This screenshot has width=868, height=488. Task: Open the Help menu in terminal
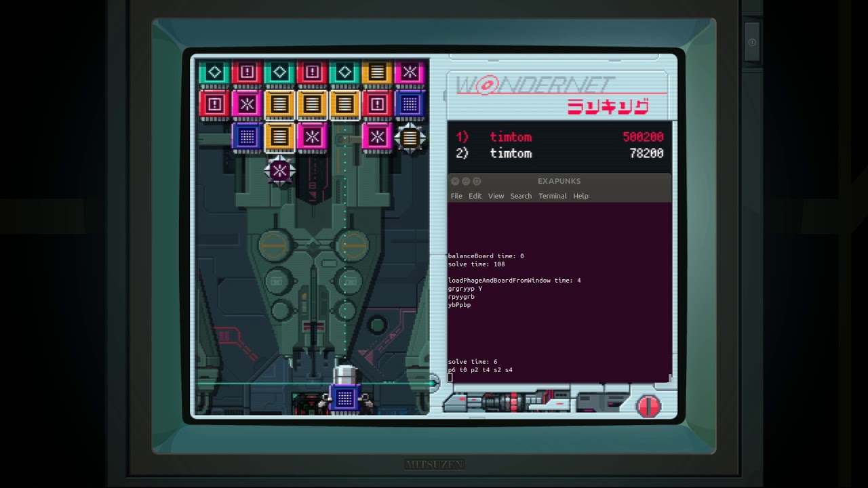click(x=581, y=196)
